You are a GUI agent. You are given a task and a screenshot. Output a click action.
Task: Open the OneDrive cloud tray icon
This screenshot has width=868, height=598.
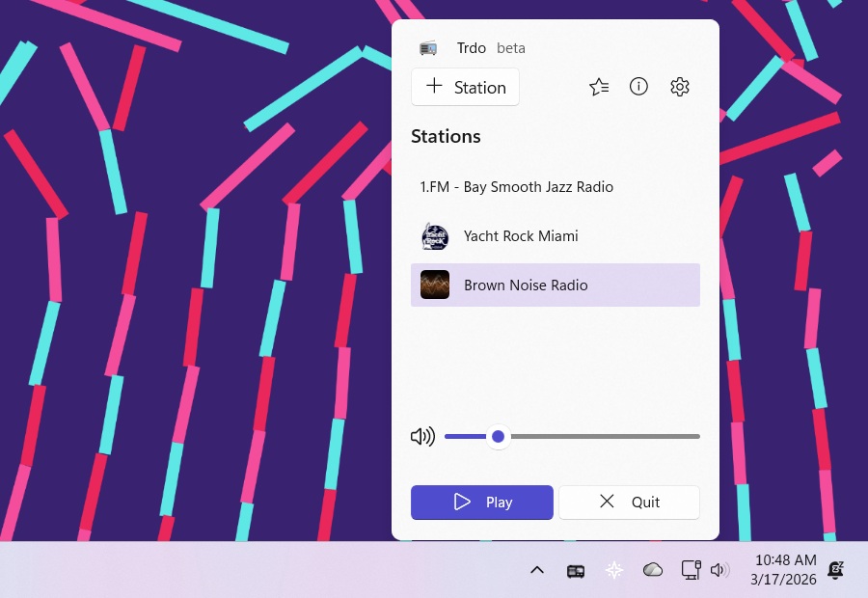click(653, 570)
